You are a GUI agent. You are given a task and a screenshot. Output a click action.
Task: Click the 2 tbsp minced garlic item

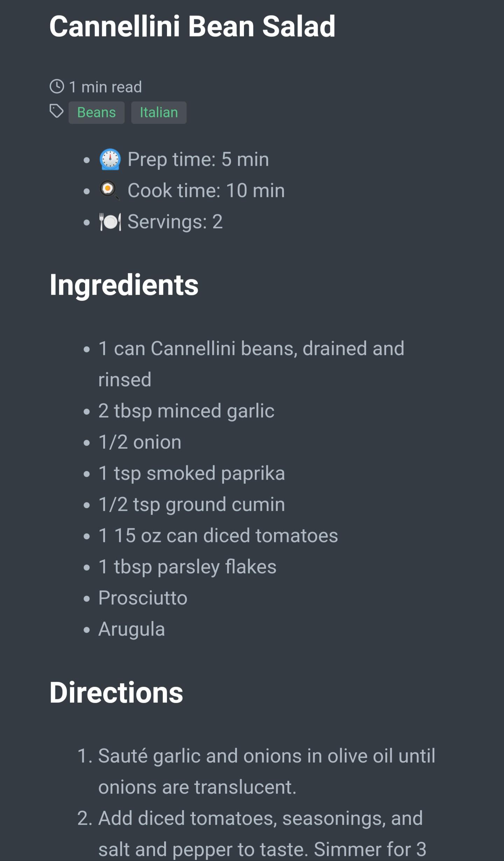point(186,411)
